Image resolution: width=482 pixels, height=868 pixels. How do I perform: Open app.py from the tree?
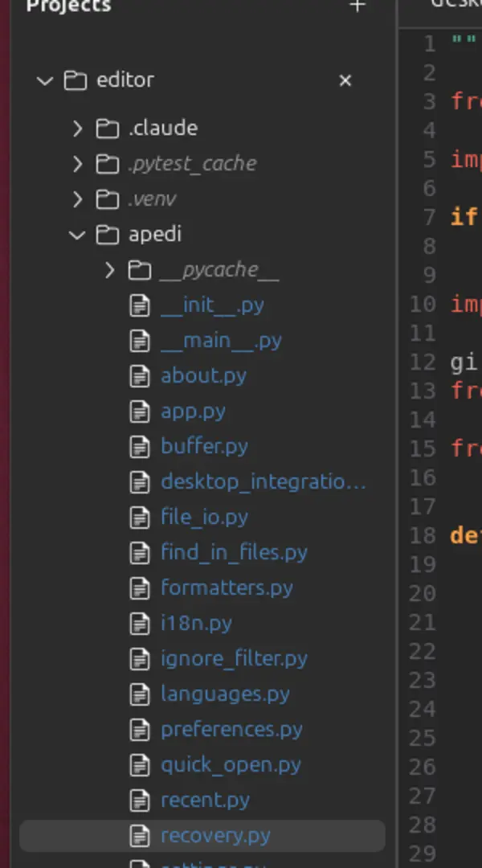pos(193,411)
